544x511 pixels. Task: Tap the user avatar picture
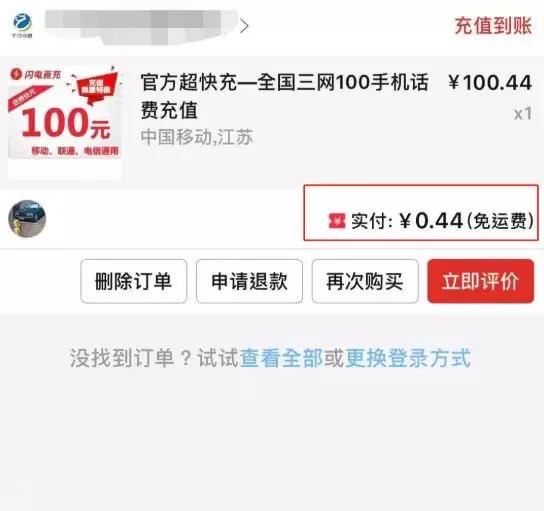[27, 219]
